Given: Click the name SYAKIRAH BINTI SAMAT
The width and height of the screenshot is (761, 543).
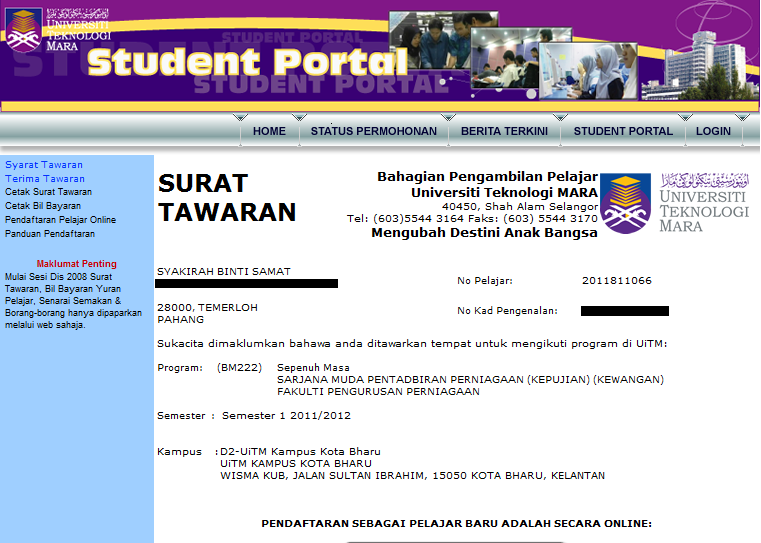Looking at the screenshot, I should coord(224,272).
